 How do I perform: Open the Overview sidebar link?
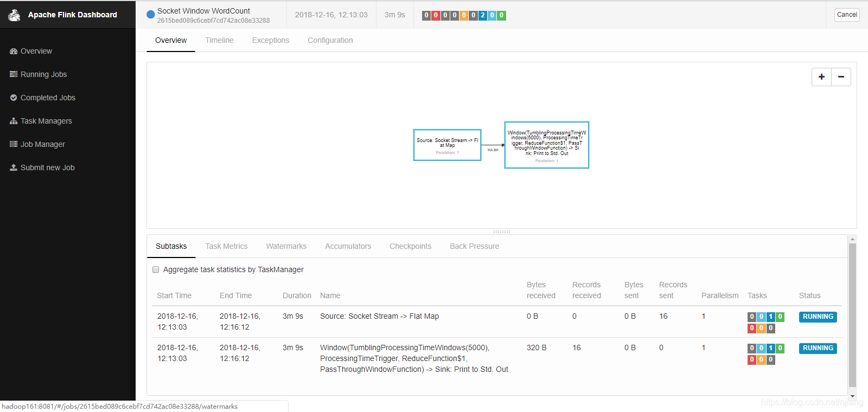(36, 51)
